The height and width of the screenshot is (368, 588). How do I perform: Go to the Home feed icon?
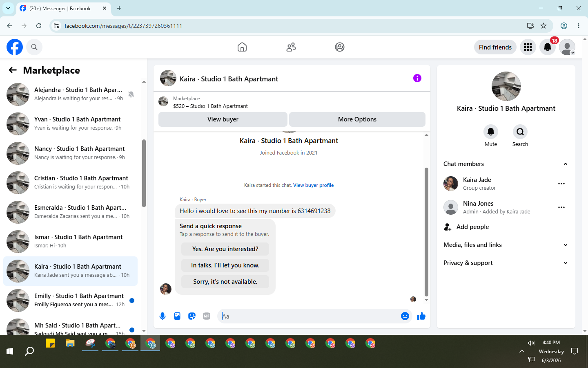[x=242, y=47]
